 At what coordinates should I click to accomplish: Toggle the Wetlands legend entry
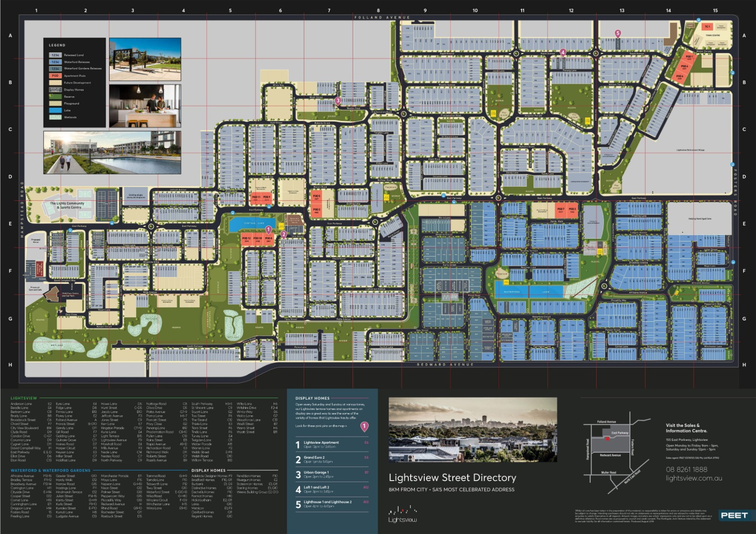tap(70, 117)
